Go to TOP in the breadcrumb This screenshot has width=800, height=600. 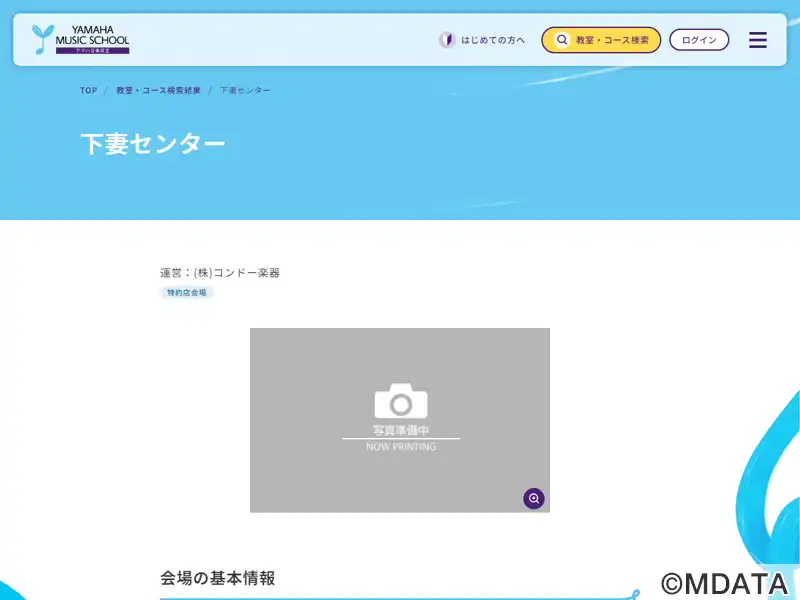89,91
